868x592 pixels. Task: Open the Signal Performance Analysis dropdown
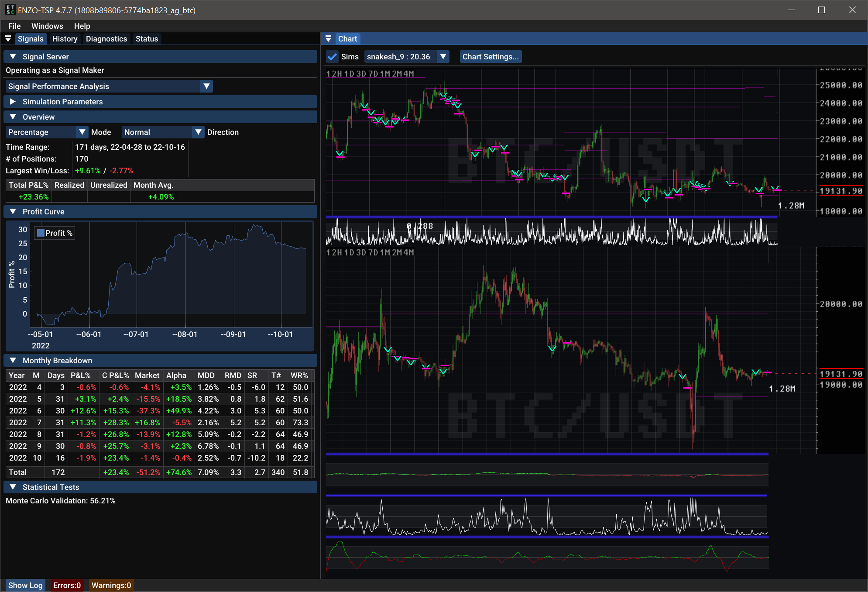[206, 86]
